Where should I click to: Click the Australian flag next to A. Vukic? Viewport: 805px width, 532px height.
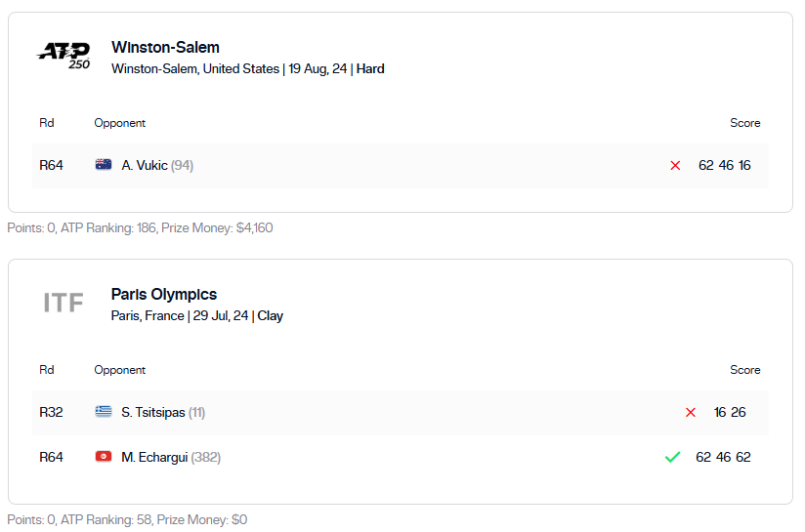(104, 165)
